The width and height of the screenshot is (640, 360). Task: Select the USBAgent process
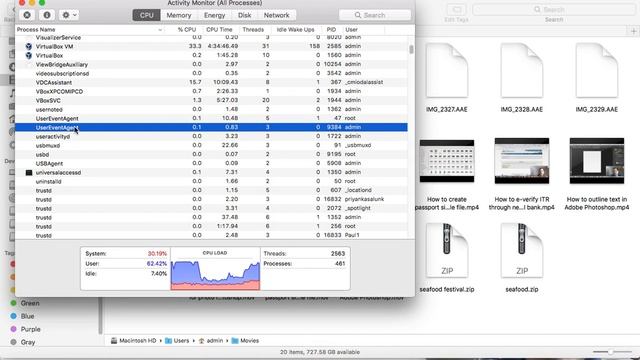pyautogui.click(x=211, y=163)
